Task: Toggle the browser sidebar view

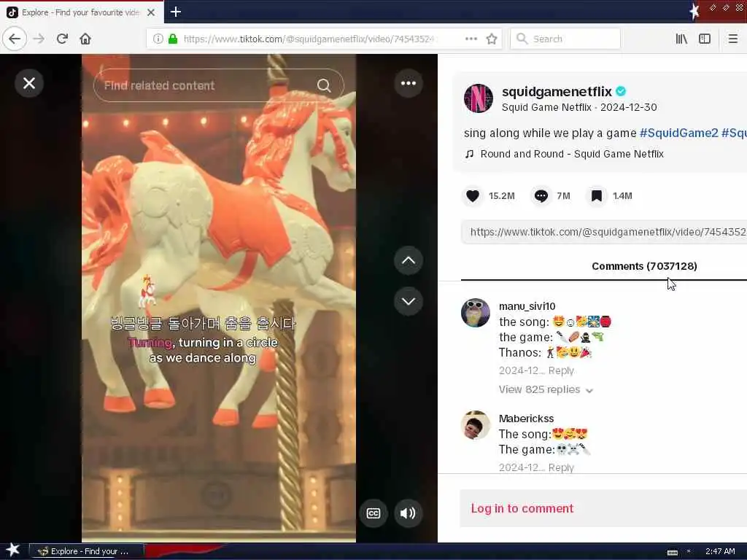Action: pyautogui.click(x=705, y=39)
